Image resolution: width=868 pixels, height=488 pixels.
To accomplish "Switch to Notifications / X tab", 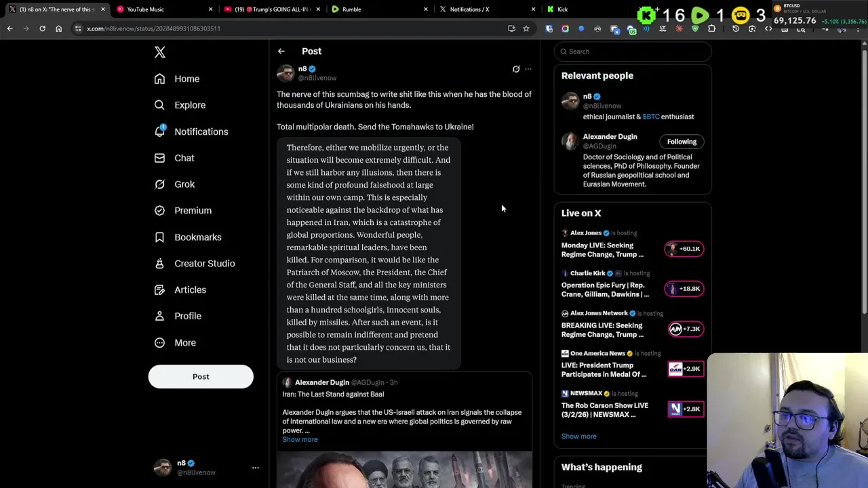I will tap(487, 9).
